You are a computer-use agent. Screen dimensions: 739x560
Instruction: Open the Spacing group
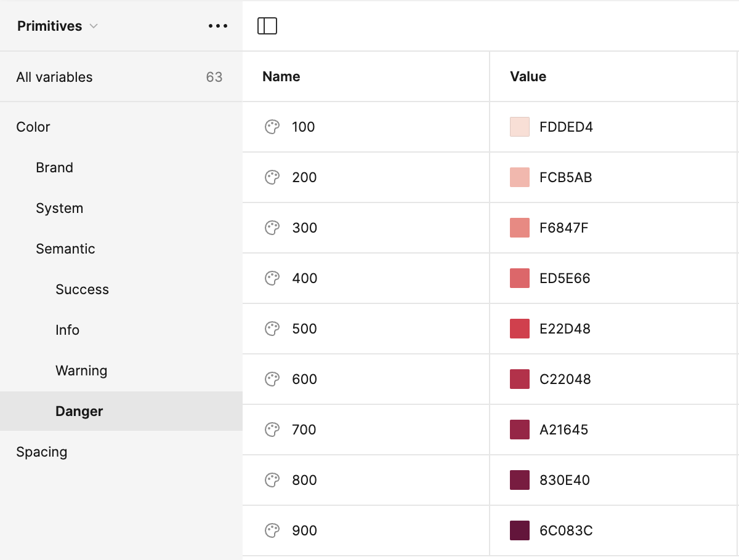[42, 452]
